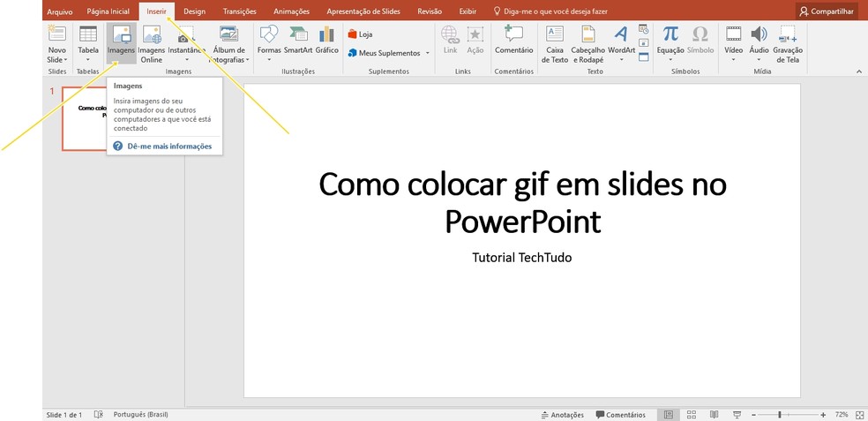Fit slide to current window icon
The width and height of the screenshot is (868, 421).
[x=860, y=415]
